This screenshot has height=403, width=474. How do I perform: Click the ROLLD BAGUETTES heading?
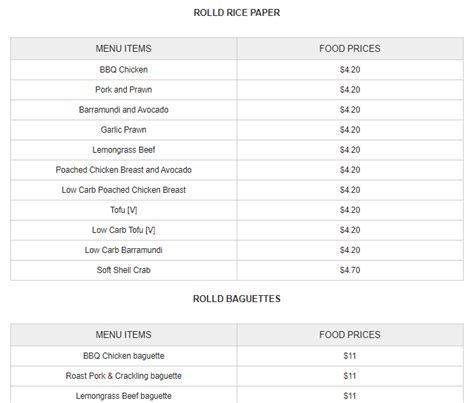[237, 299]
